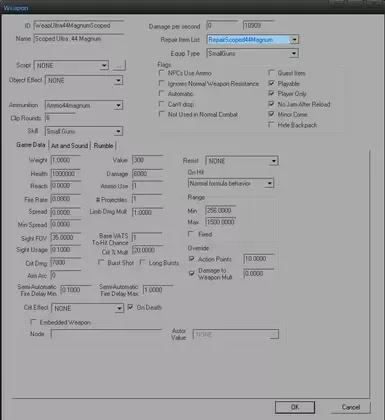
Task: Toggle the Action Points override checkbox
Action: point(192,259)
